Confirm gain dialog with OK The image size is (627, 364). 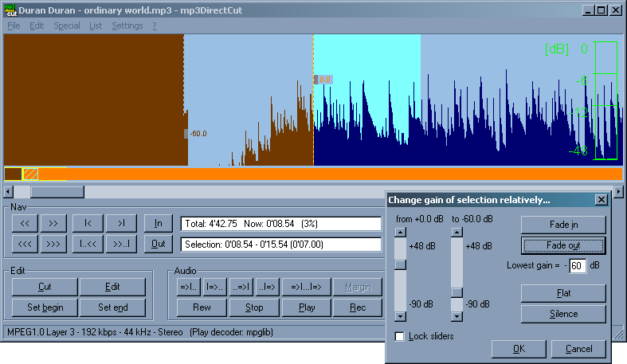519,349
